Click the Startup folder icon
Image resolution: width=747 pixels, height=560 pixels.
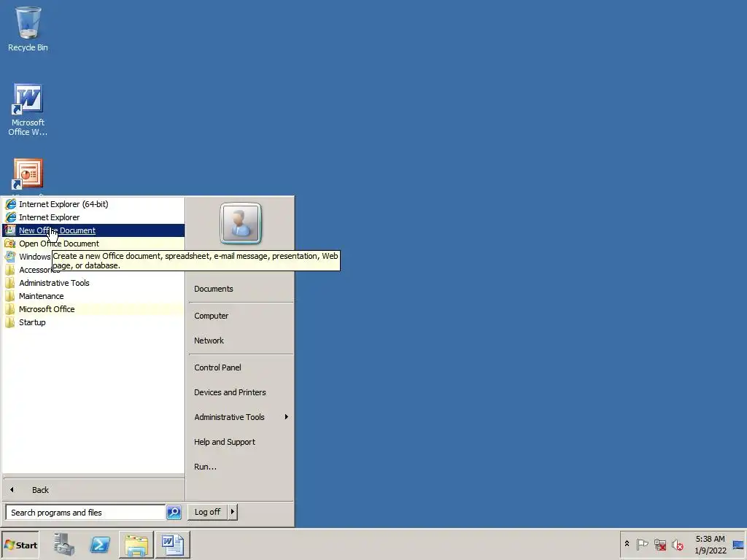[10, 322]
